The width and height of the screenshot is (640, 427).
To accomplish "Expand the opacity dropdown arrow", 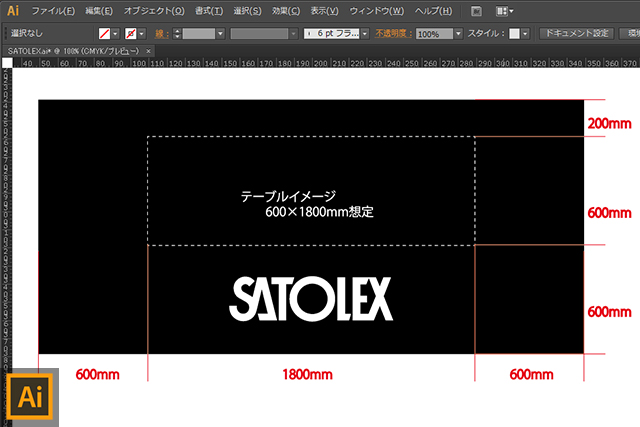I will click(x=458, y=33).
